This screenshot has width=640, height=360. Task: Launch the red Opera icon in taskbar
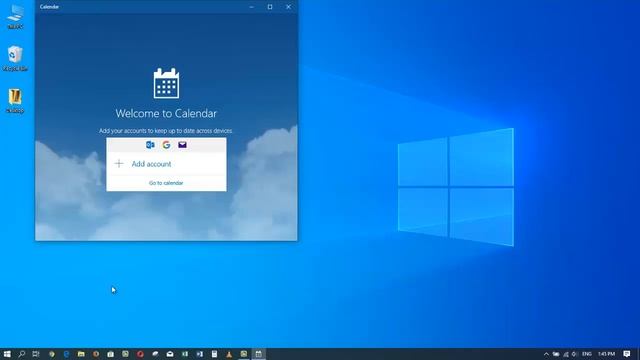(140, 354)
